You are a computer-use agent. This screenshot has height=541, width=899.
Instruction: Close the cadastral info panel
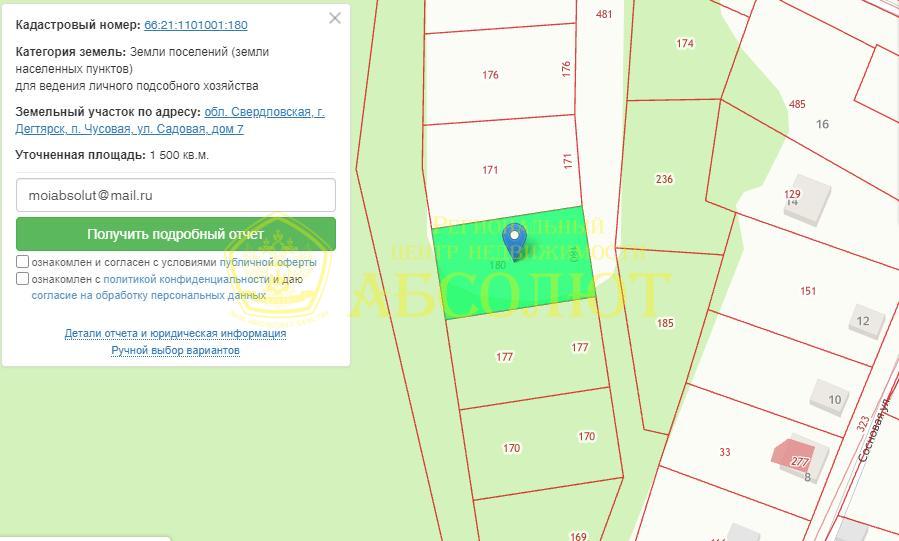click(335, 18)
